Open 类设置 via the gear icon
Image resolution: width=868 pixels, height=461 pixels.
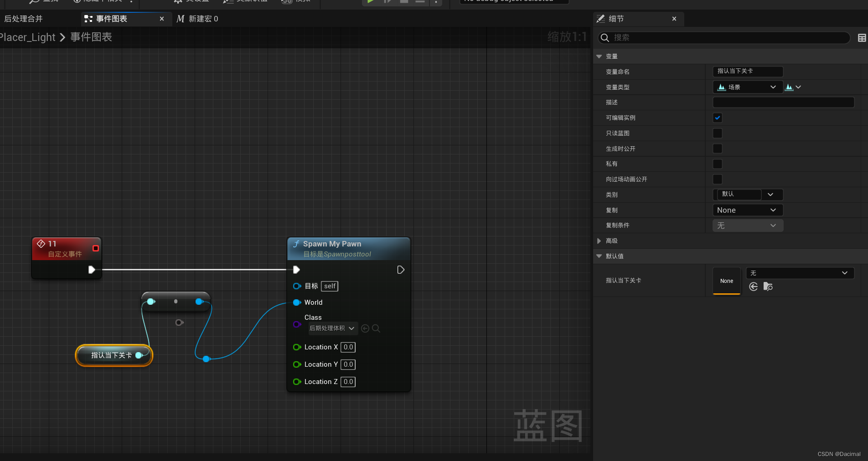tap(178, 1)
